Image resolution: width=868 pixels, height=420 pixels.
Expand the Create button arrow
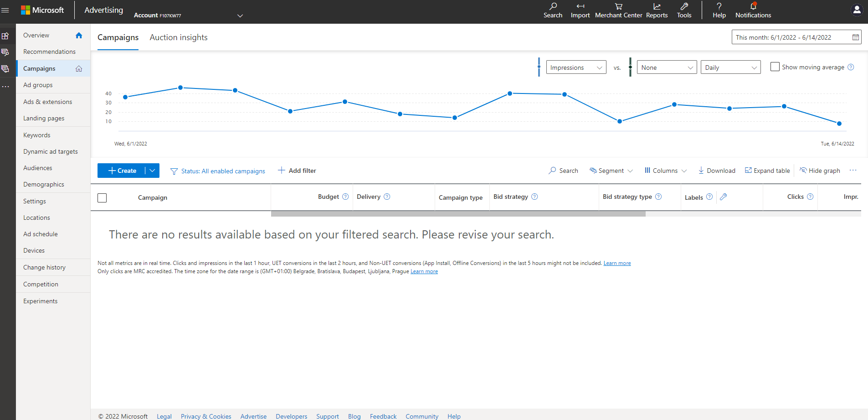153,171
